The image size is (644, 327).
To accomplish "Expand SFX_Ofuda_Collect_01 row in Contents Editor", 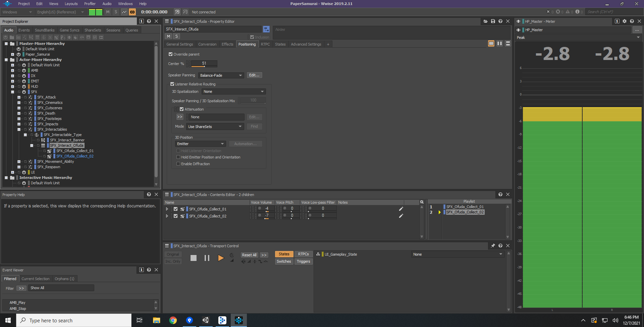I will pyautogui.click(x=167, y=209).
